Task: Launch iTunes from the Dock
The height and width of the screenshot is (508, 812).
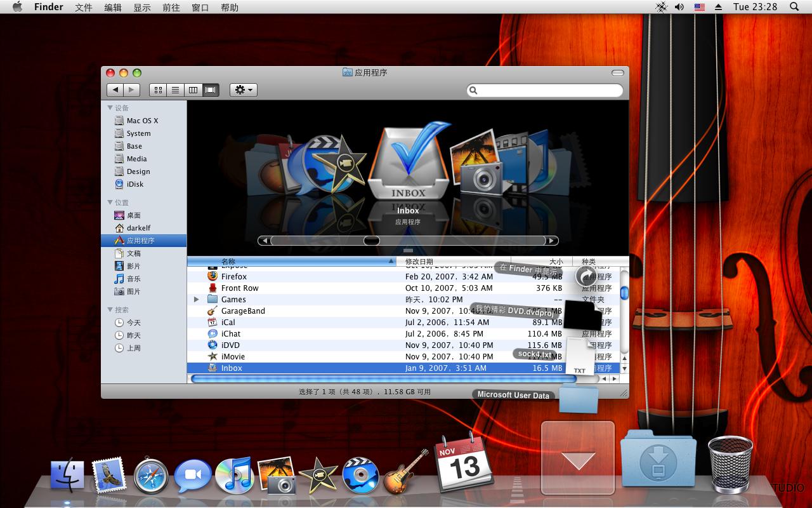Action: point(234,476)
